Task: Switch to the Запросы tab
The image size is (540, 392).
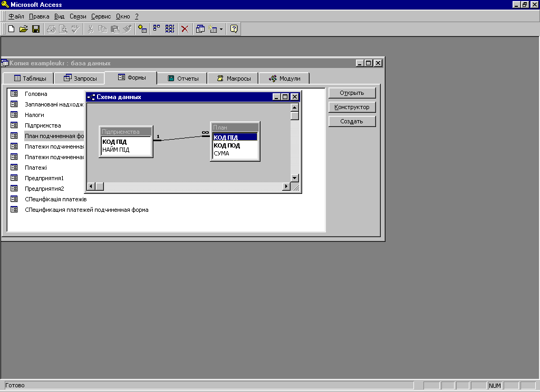Action: click(80, 78)
